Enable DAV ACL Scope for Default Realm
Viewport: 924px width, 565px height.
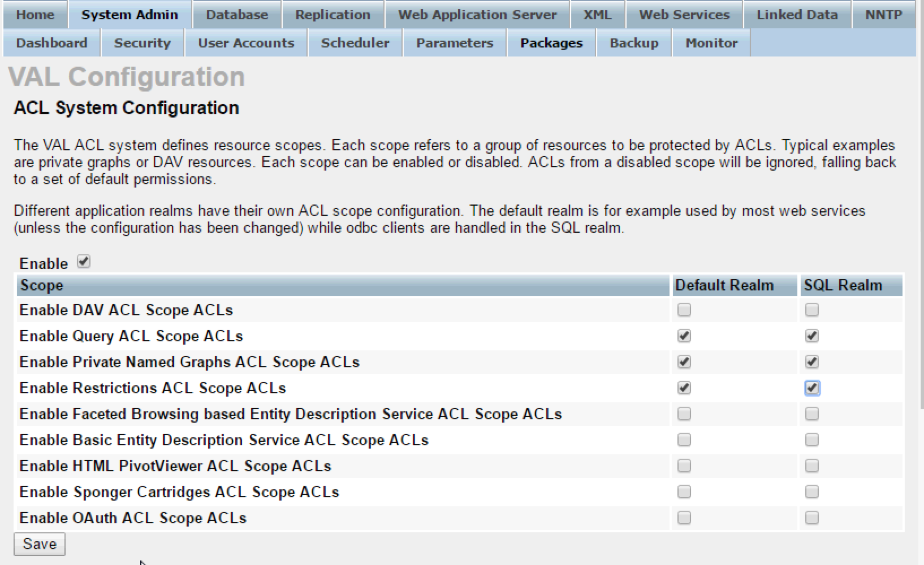[684, 310]
